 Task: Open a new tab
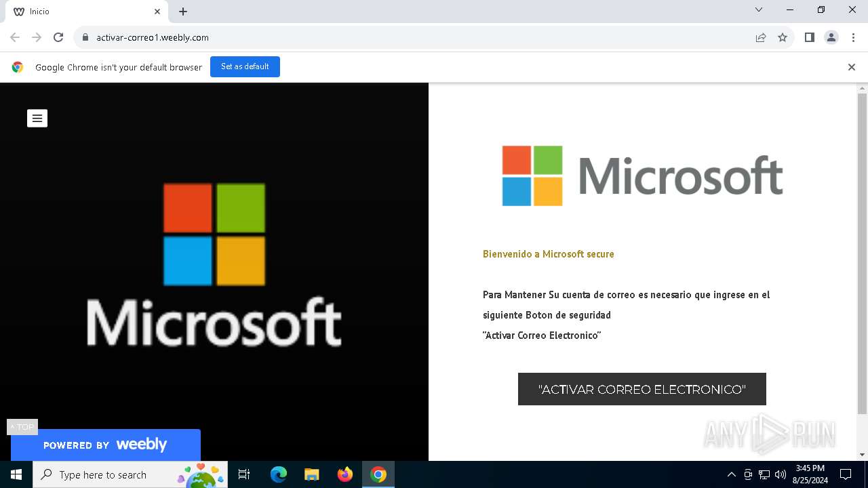click(183, 12)
